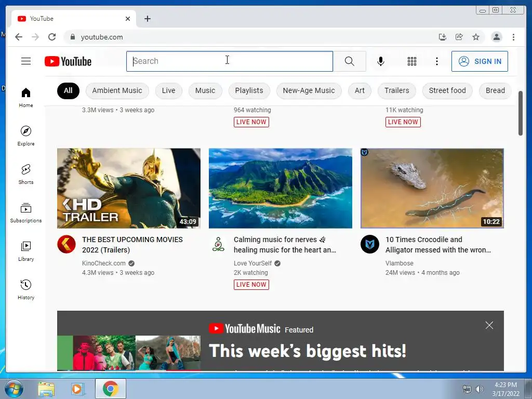This screenshot has height=399, width=532.
Task: Open Vlambose channel avatar
Action: click(x=370, y=244)
